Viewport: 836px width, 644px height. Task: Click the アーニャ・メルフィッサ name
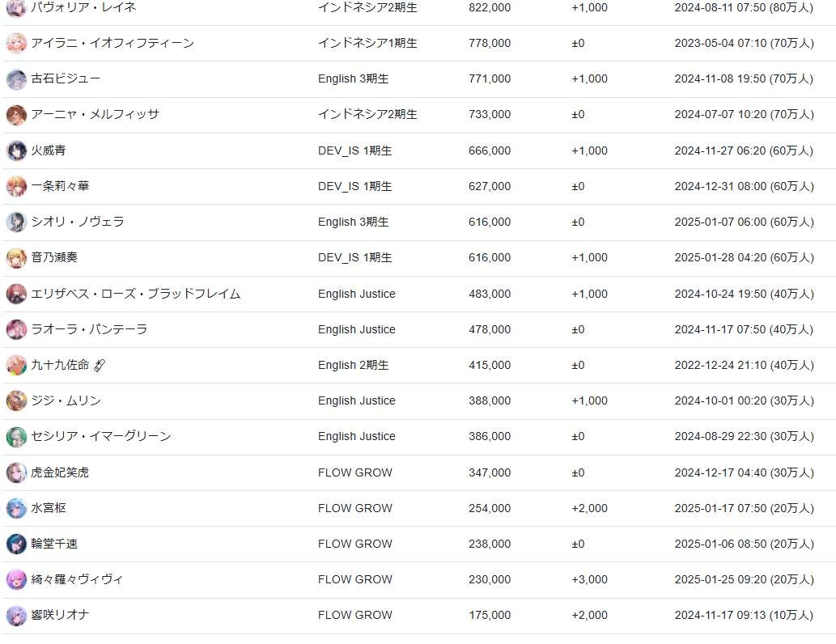tap(95, 115)
